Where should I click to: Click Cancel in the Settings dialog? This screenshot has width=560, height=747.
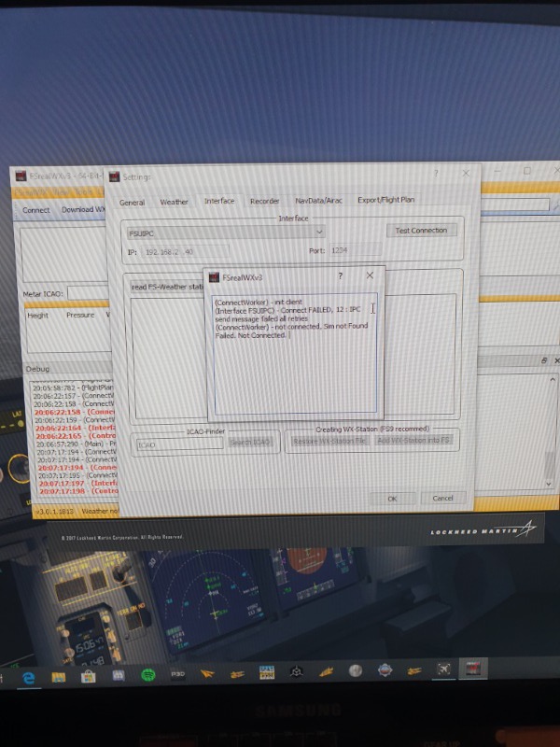coord(442,498)
